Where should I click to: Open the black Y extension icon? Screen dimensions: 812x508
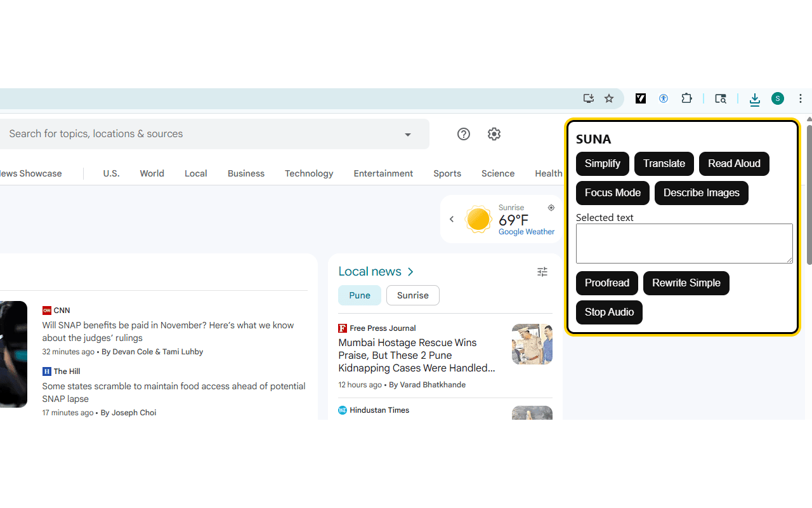(641, 98)
